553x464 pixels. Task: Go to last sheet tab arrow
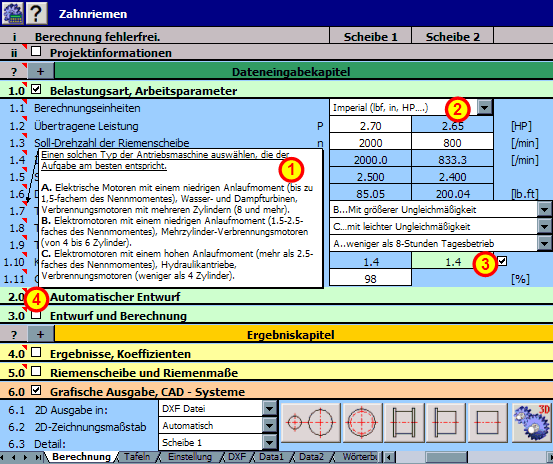click(x=37, y=457)
